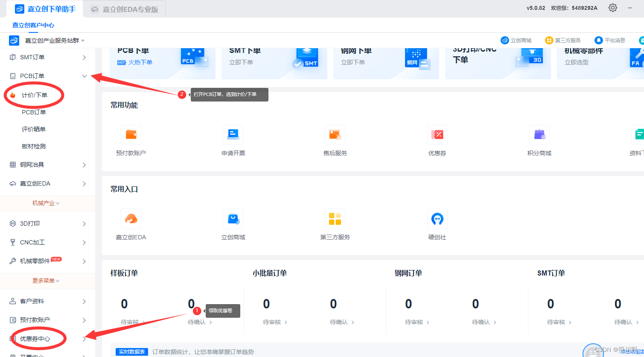
Task: Click the 立创商城 icon in top bar
Action: tap(505, 40)
